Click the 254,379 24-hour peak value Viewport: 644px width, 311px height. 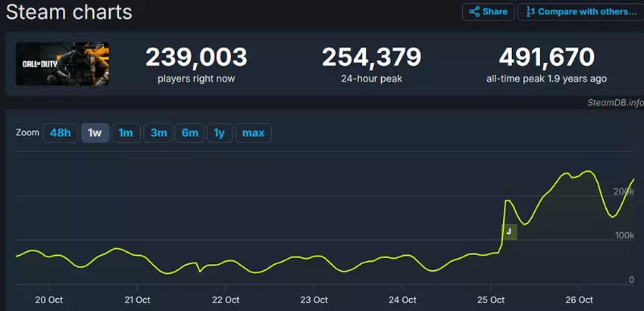373,58
